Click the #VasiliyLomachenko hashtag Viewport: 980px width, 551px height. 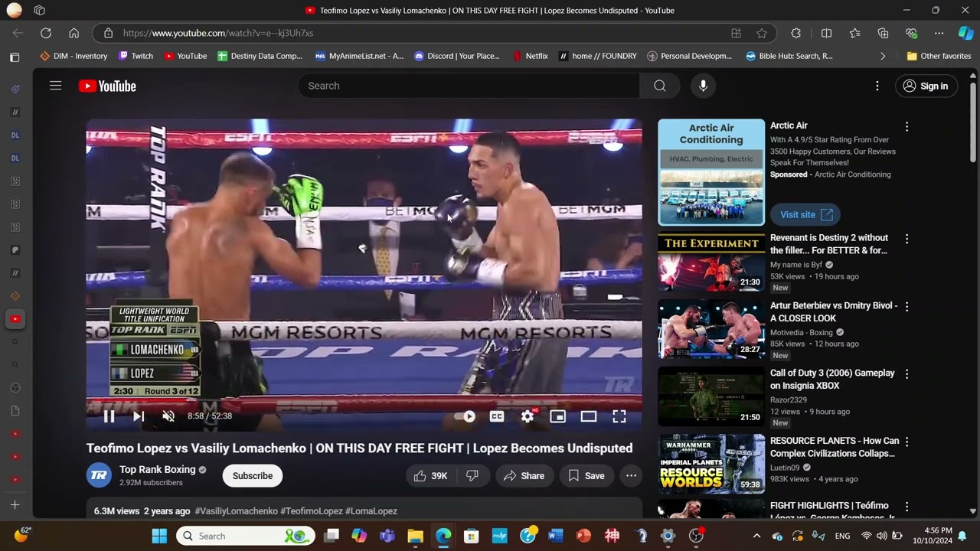237,511
